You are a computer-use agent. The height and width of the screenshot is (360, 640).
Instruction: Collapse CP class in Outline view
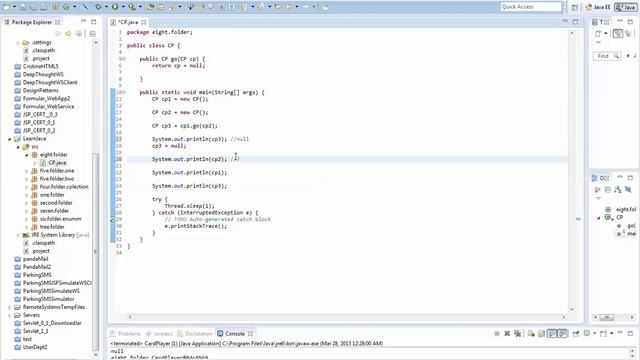click(599, 218)
